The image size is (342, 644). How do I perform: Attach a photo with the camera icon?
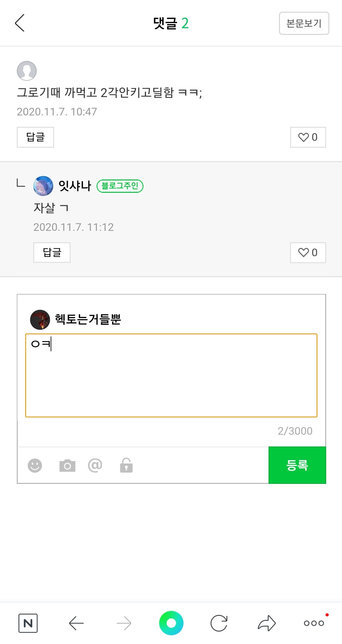pyautogui.click(x=67, y=465)
